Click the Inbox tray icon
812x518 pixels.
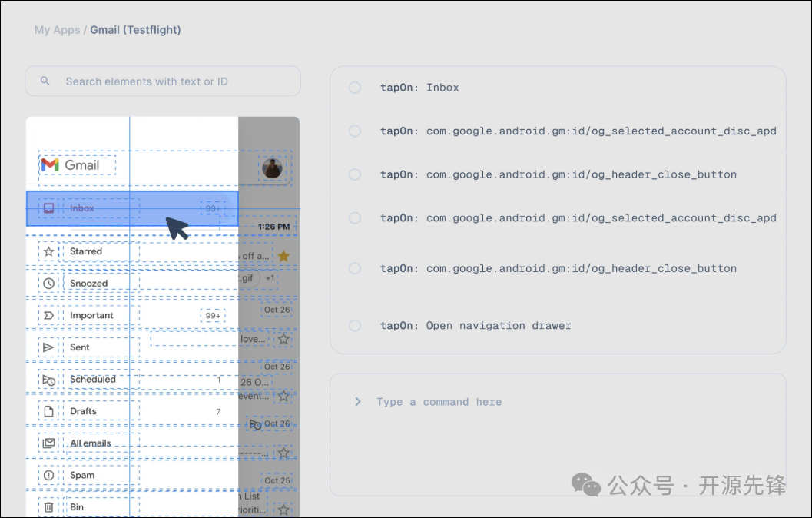(x=48, y=208)
